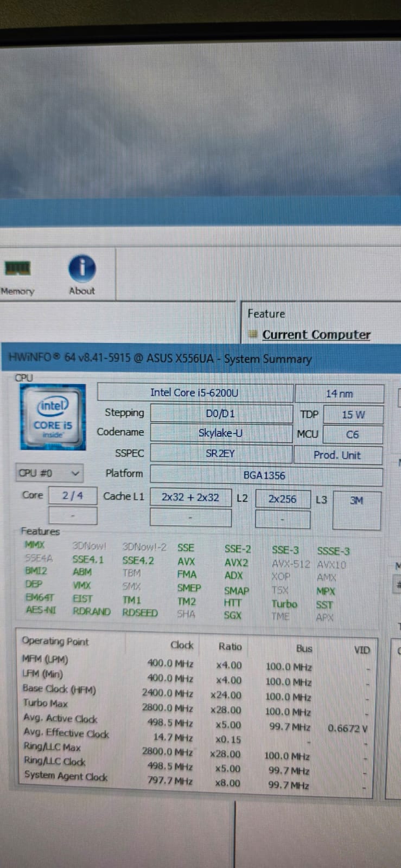The width and height of the screenshot is (401, 868).
Task: Select the System Agent Clock row
Action: pos(195,781)
